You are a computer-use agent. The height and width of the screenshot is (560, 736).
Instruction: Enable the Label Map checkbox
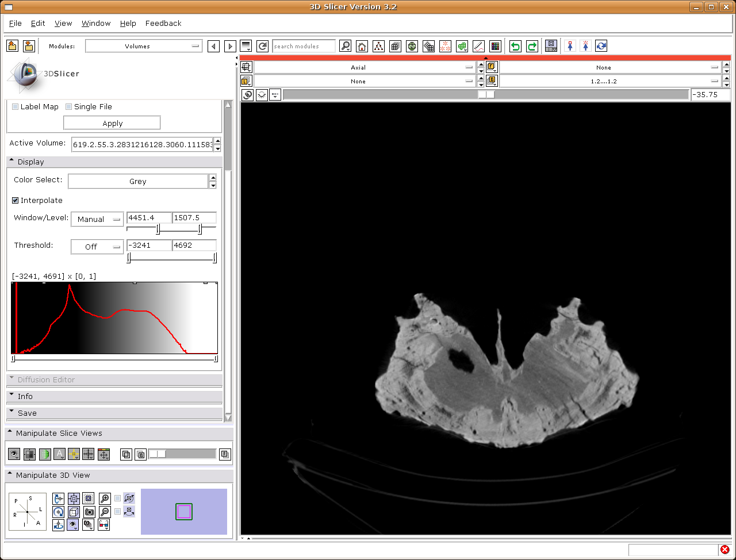[x=16, y=106]
